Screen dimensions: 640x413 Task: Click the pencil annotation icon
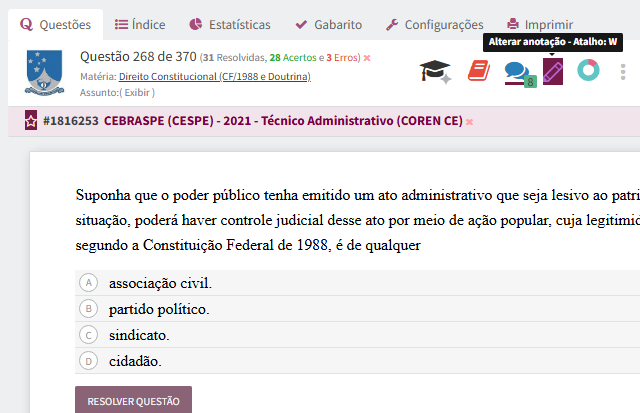click(x=553, y=71)
